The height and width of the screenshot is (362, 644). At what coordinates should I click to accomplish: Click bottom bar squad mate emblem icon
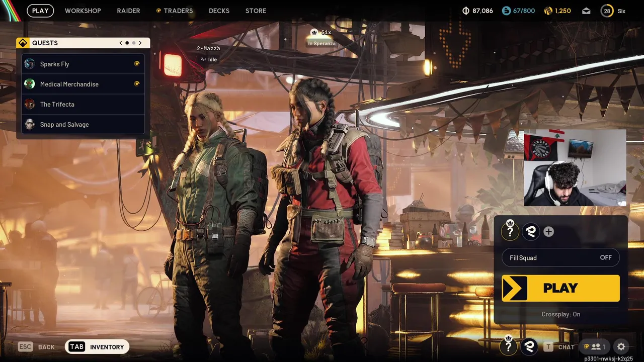[x=529, y=346]
